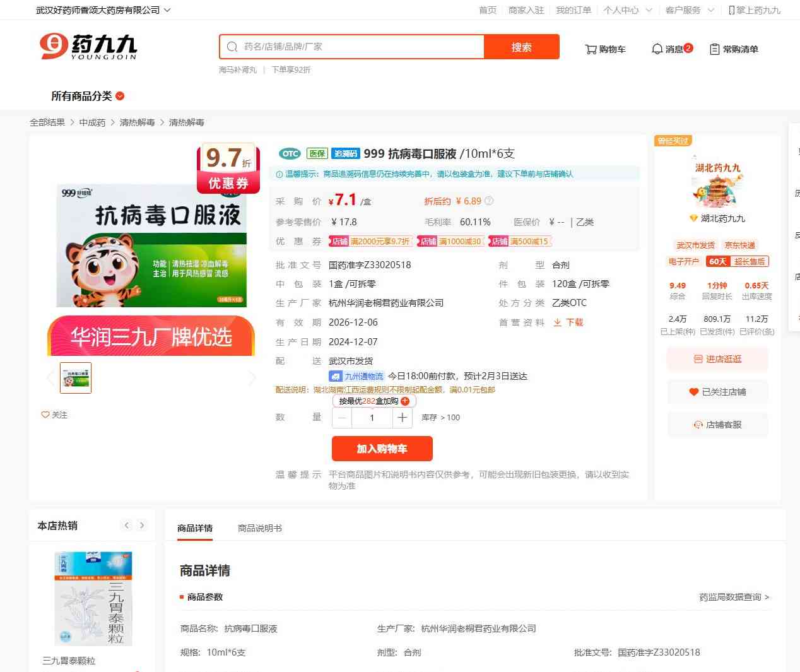Screen dimensions: 800x672
Task: Click the question mark beside 折后约 price
Action: 489,201
